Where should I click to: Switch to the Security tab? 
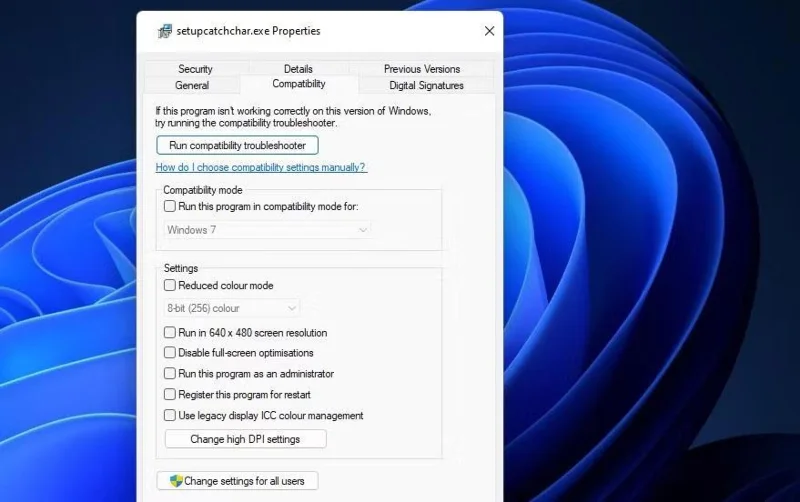coord(195,69)
